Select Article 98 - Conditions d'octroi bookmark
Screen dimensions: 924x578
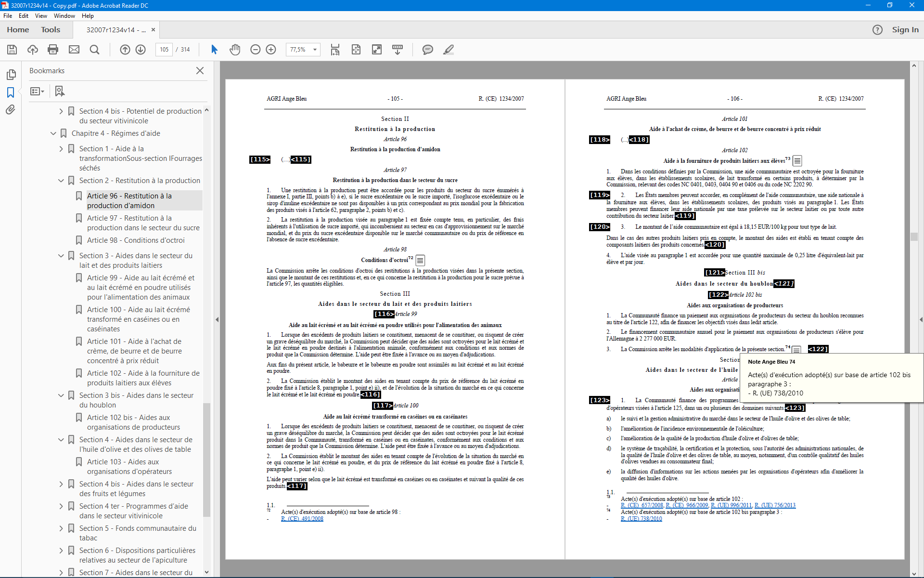[136, 240]
